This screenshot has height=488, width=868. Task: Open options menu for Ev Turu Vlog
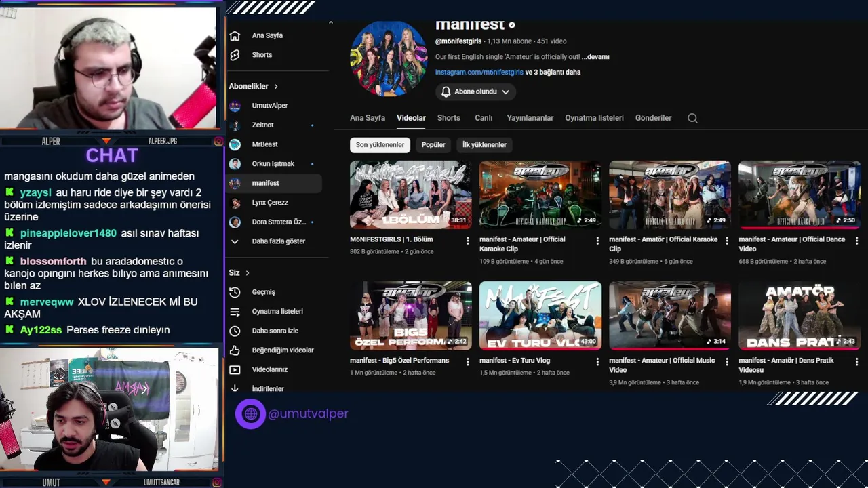click(x=597, y=362)
